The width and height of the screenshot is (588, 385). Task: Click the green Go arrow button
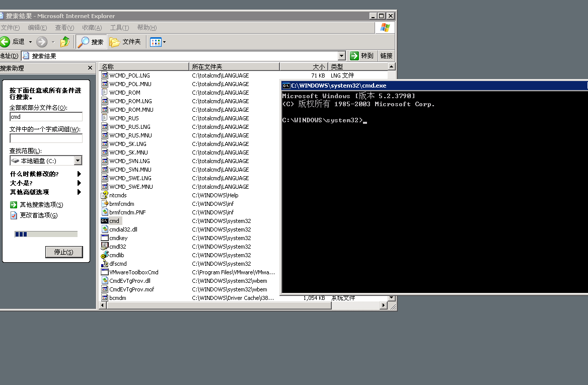click(354, 56)
